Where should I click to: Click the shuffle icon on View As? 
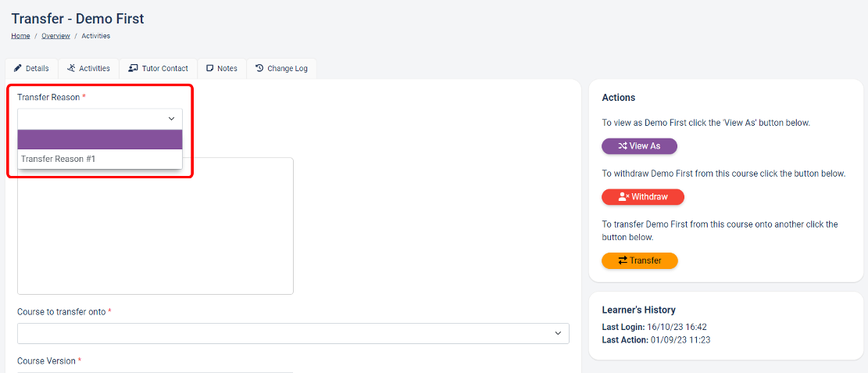pyautogui.click(x=623, y=146)
